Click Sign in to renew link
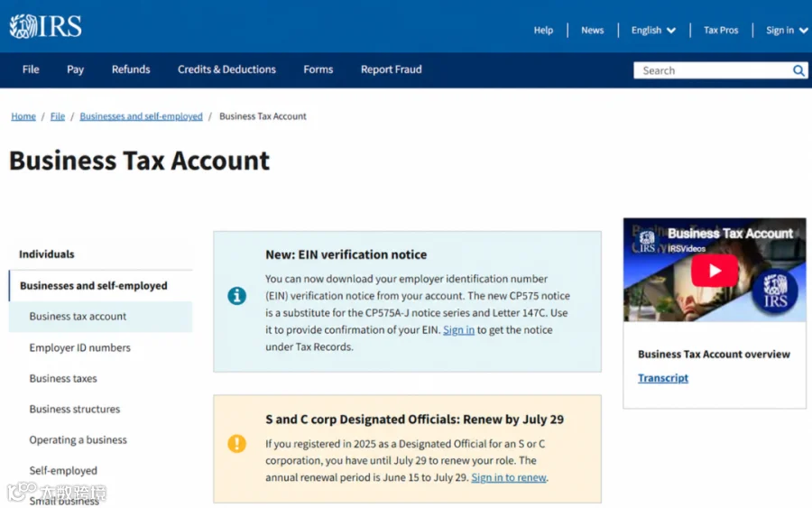 click(509, 477)
